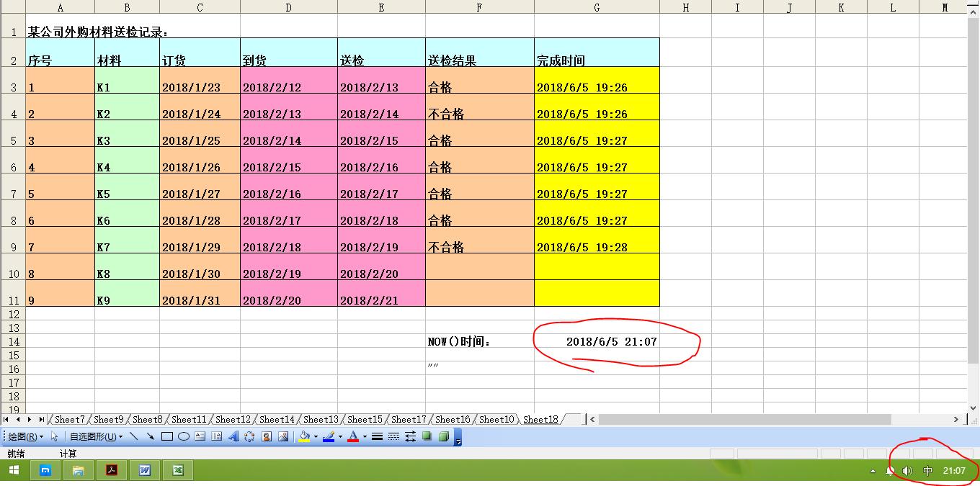Open Excel from the Windows taskbar
The width and height of the screenshot is (980, 486).
(x=177, y=470)
